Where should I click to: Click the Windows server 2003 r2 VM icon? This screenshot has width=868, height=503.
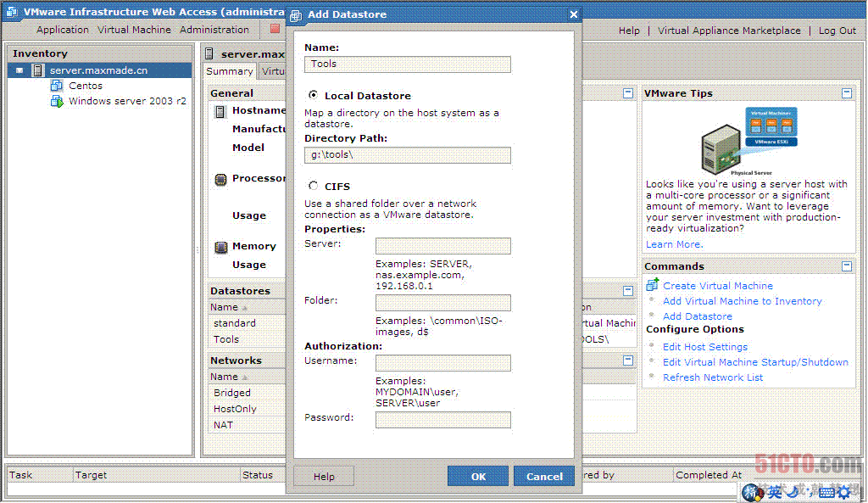57,101
